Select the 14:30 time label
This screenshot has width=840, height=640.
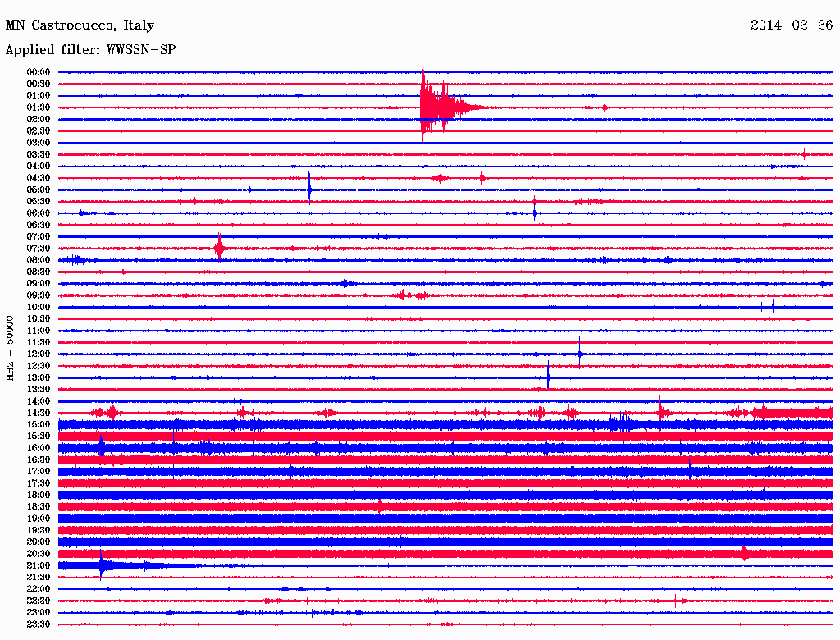(38, 413)
